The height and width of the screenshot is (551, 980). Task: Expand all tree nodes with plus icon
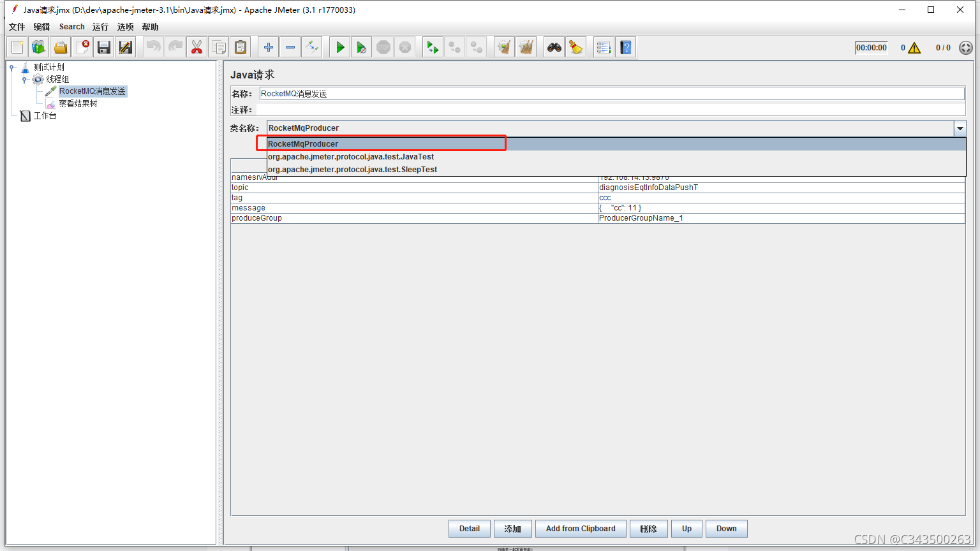269,47
